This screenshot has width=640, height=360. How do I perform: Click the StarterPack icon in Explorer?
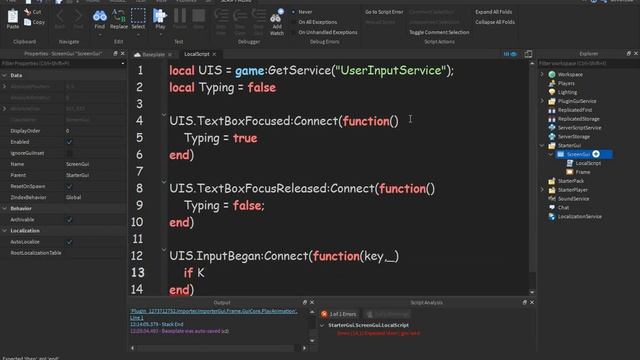[x=552, y=181]
